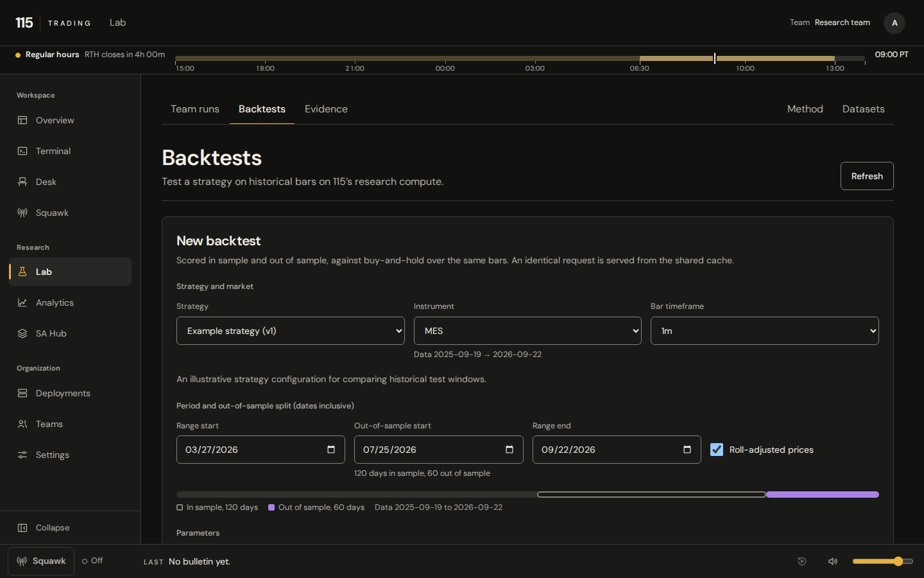Switch to the Team runs tab
Viewport: 924px width, 578px height.
195,109
